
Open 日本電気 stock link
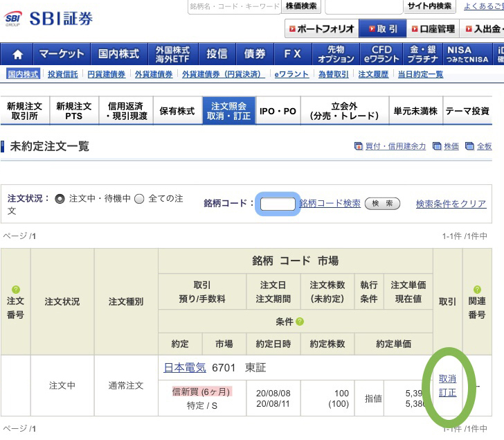point(185,367)
